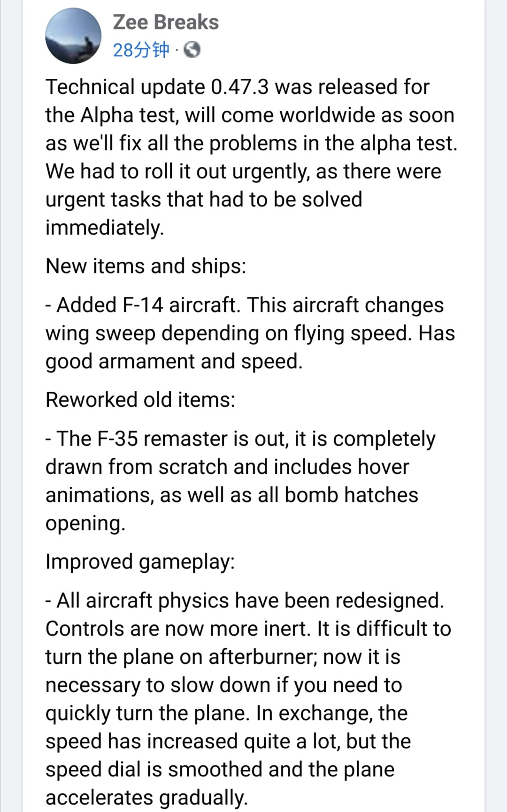Click the 'Controls are now more inert' sentence
The image size is (507, 812).
178,629
